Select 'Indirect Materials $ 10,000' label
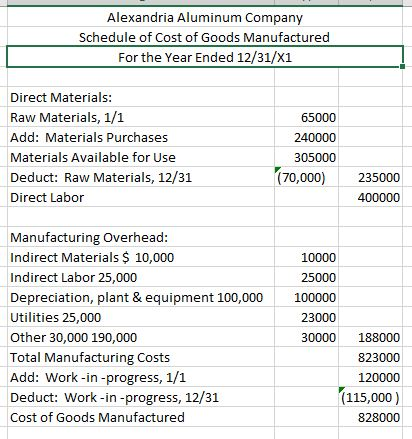Viewport: 412px width, 439px height. [92, 258]
